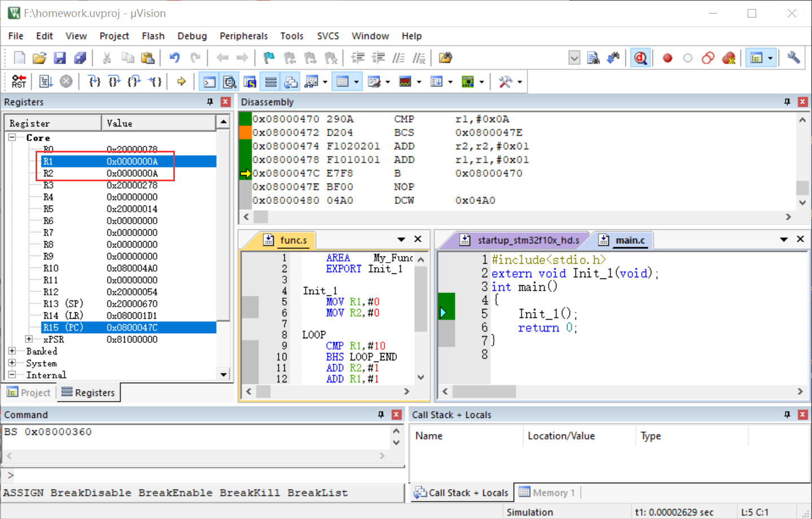Screen dimensions: 812x519
Task: Open the Symbols window icon
Action: pos(250,81)
